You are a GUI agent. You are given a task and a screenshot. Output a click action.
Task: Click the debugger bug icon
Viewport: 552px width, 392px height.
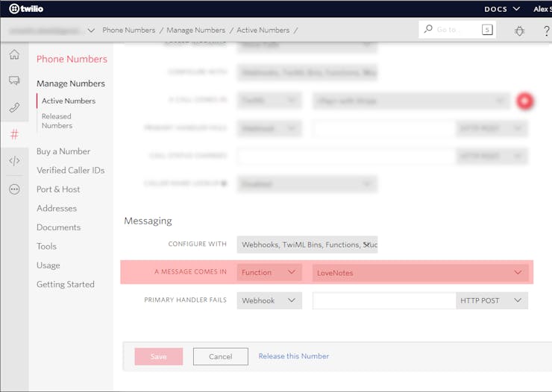(519, 31)
